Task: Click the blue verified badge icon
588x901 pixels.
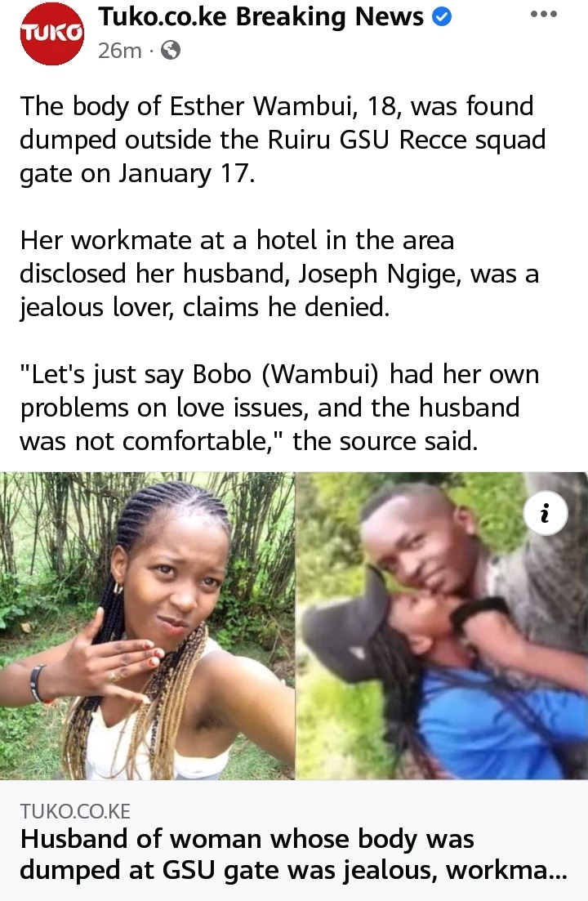Action: click(x=442, y=18)
